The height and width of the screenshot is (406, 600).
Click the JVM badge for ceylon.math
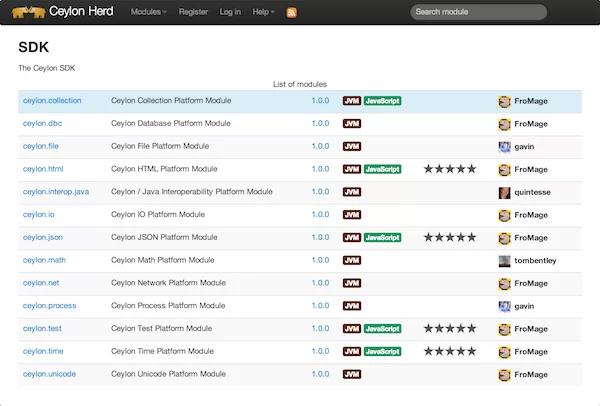[x=352, y=260]
